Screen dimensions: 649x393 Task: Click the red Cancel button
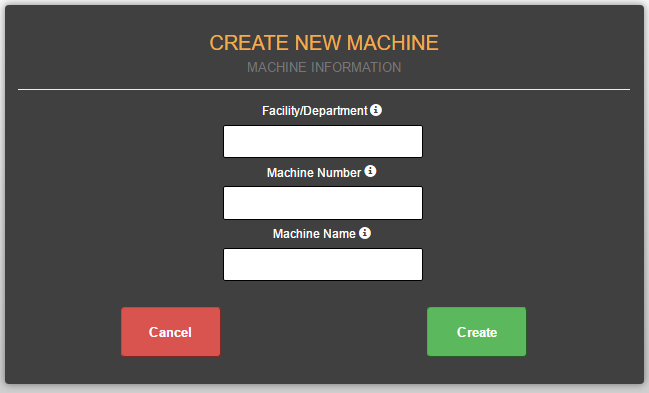coord(171,332)
